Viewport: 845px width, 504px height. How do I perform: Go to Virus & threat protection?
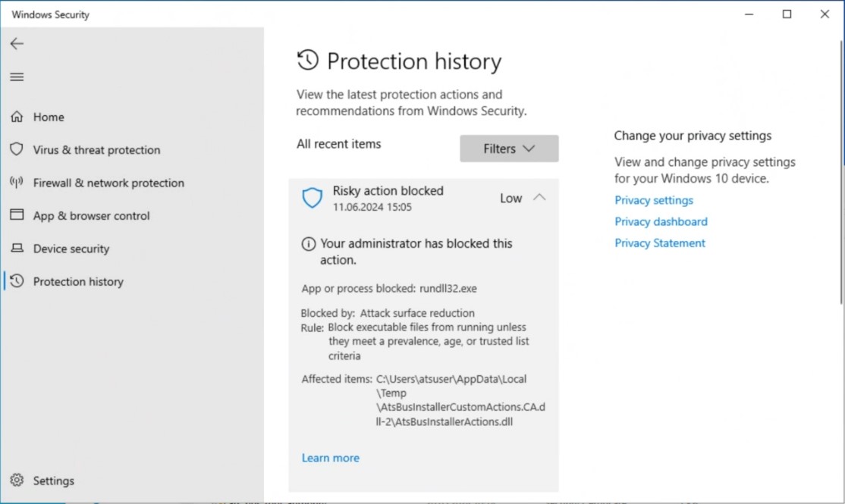pyautogui.click(x=96, y=150)
